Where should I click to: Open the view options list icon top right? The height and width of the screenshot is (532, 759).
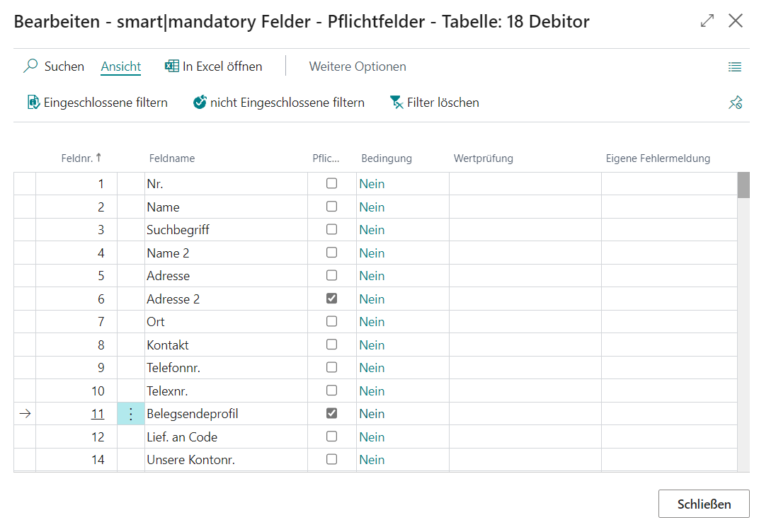pyautogui.click(x=735, y=66)
